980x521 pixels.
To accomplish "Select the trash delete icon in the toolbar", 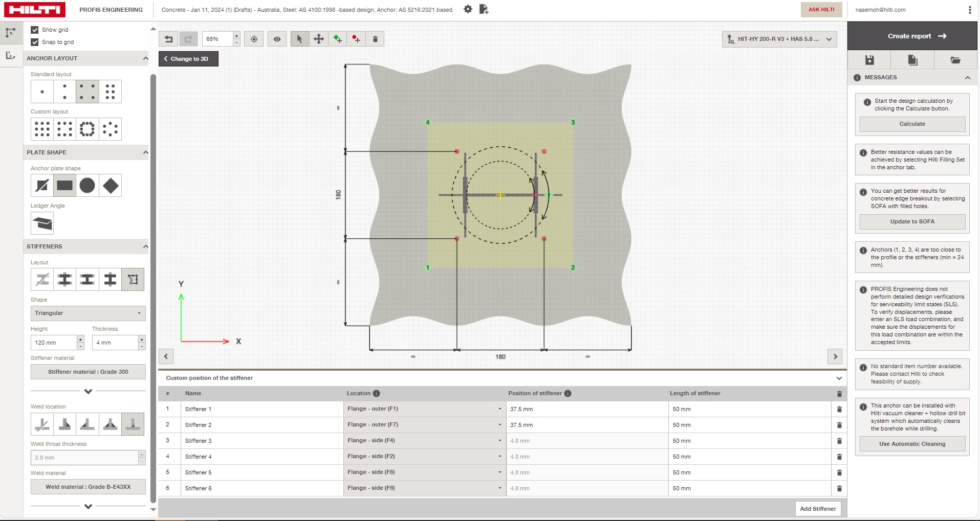I will pyautogui.click(x=375, y=39).
